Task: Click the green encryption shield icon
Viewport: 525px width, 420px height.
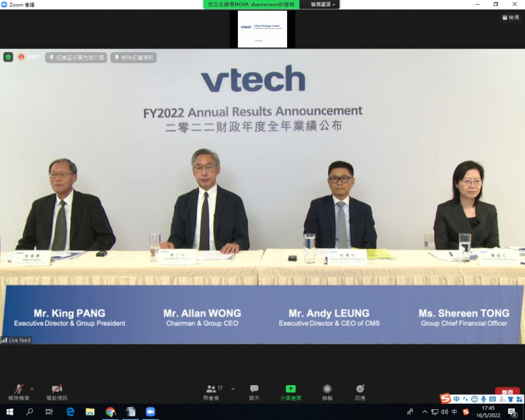Action: click(x=8, y=57)
